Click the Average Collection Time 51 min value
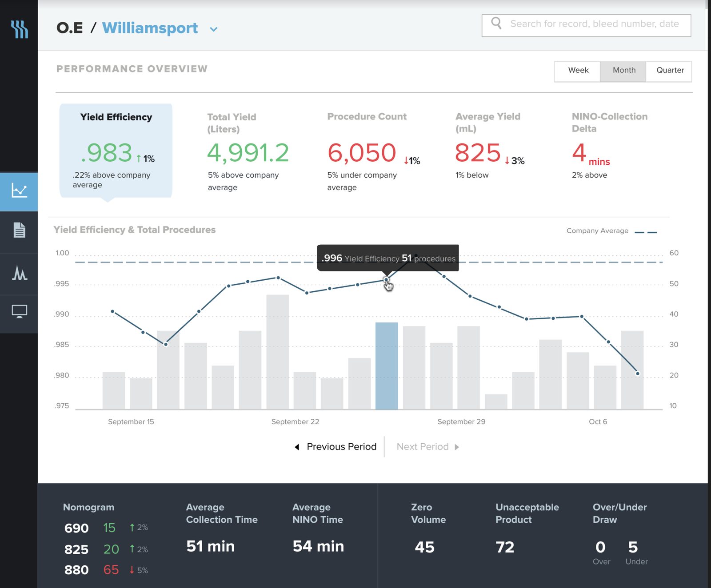 pyautogui.click(x=210, y=546)
